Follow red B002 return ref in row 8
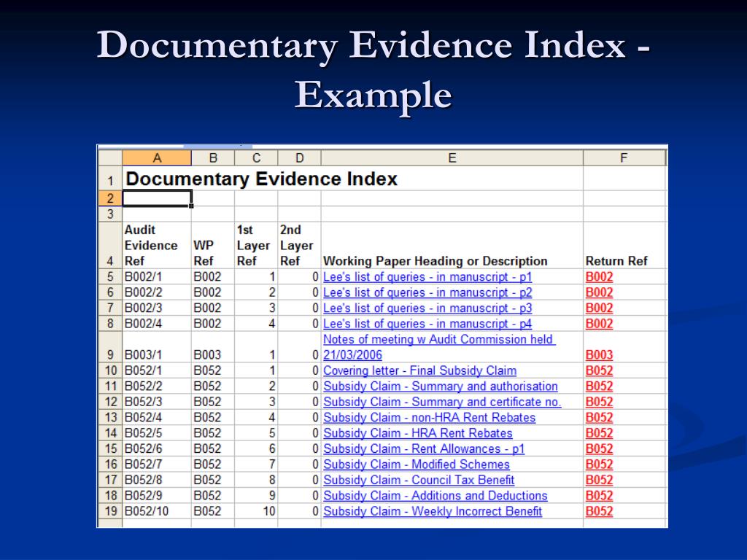The width and height of the screenshot is (747, 560). click(x=600, y=324)
